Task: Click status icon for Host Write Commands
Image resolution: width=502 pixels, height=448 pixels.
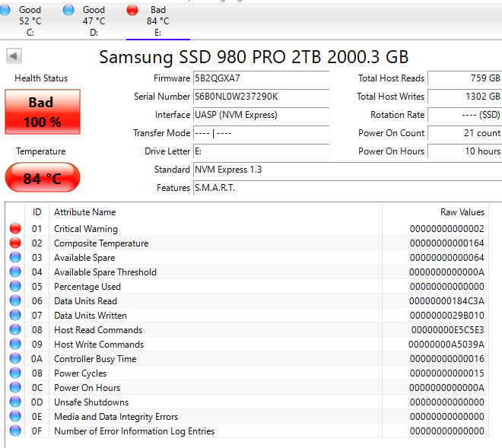Action: [15, 344]
